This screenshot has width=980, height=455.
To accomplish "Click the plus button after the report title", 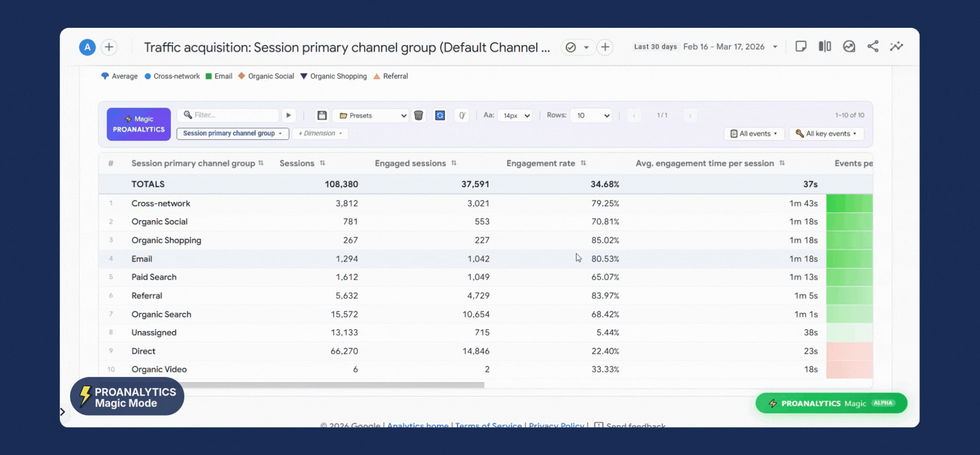I will coord(605,47).
